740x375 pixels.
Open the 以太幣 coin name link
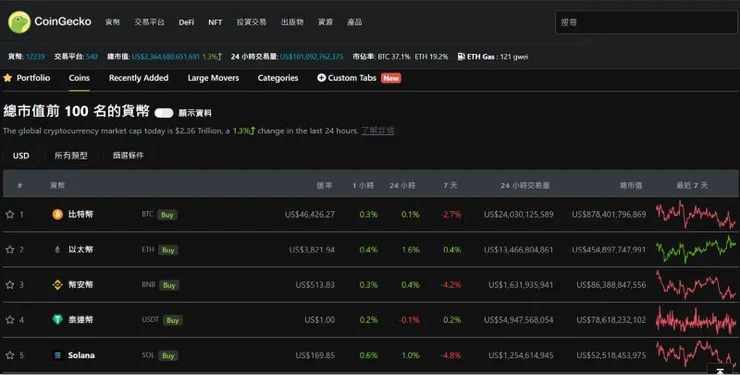pyautogui.click(x=81, y=250)
